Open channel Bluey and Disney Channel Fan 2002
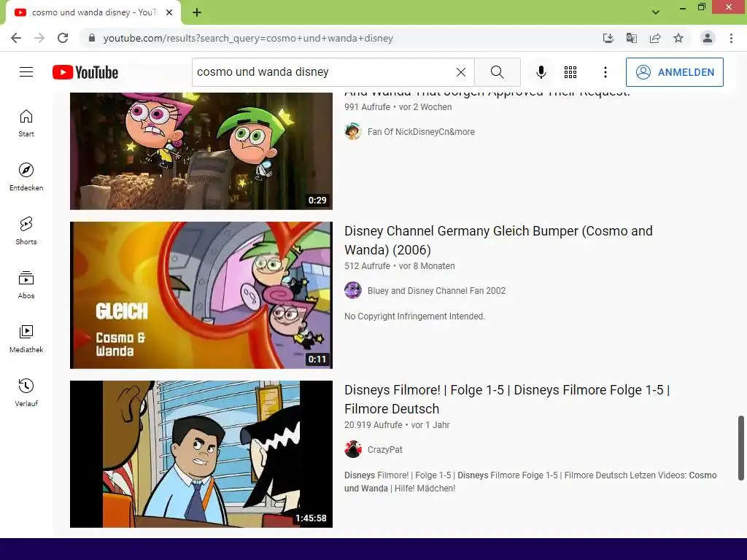This screenshot has height=560, width=747. (436, 291)
